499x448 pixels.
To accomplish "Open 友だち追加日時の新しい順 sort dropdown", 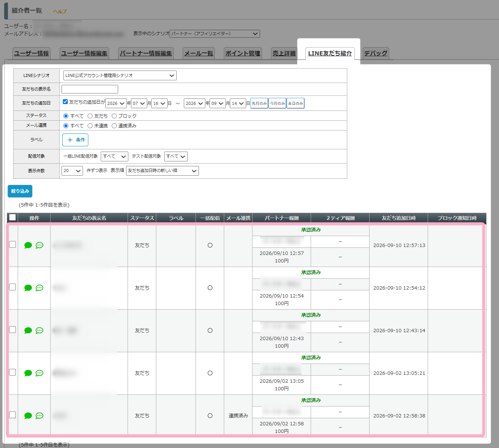I will tap(162, 171).
